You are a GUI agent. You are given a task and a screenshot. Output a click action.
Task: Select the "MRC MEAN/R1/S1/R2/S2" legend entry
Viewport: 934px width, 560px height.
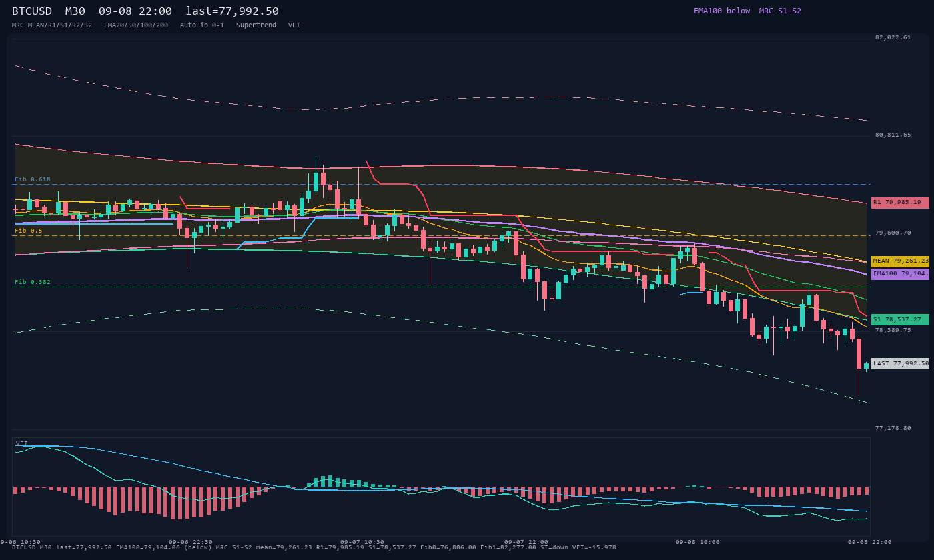pos(52,25)
